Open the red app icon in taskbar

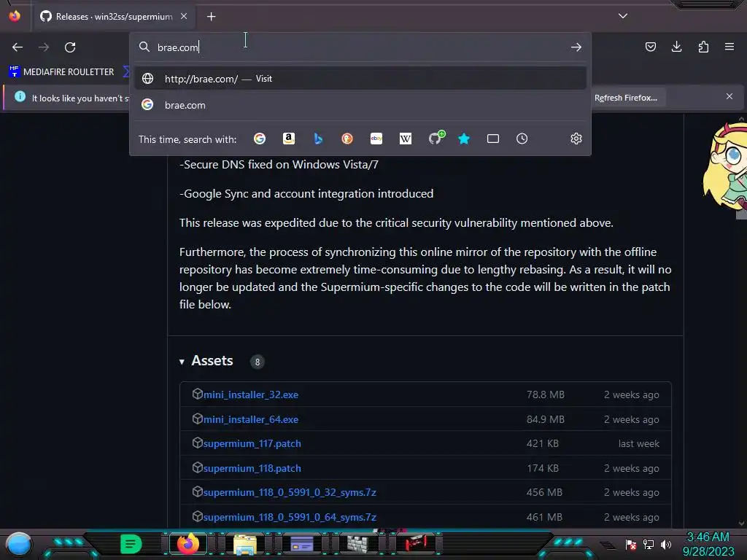(x=415, y=543)
